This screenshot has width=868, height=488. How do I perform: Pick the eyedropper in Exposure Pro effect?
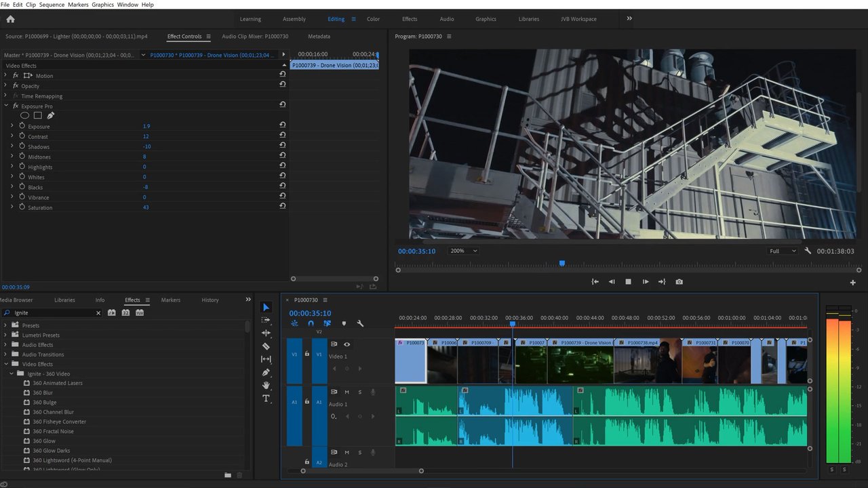(x=50, y=115)
